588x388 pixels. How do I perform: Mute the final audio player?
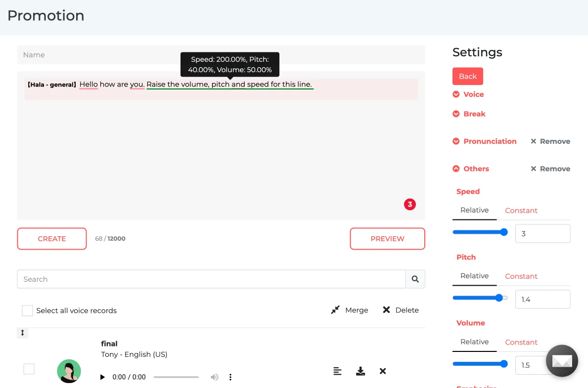(x=215, y=377)
